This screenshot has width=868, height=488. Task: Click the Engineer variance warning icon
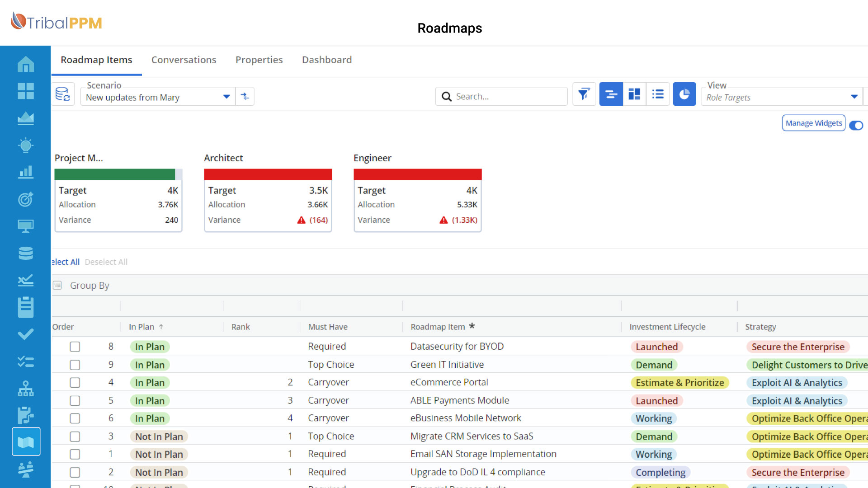443,220
